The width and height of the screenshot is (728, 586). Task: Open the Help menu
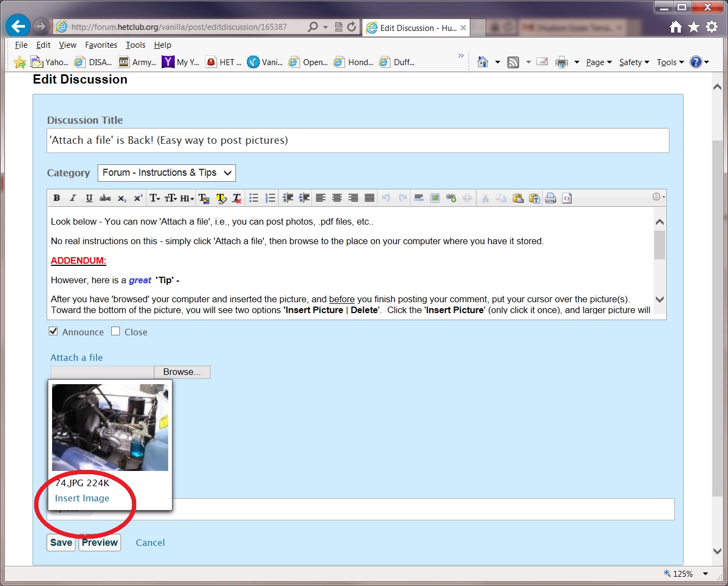tap(162, 45)
